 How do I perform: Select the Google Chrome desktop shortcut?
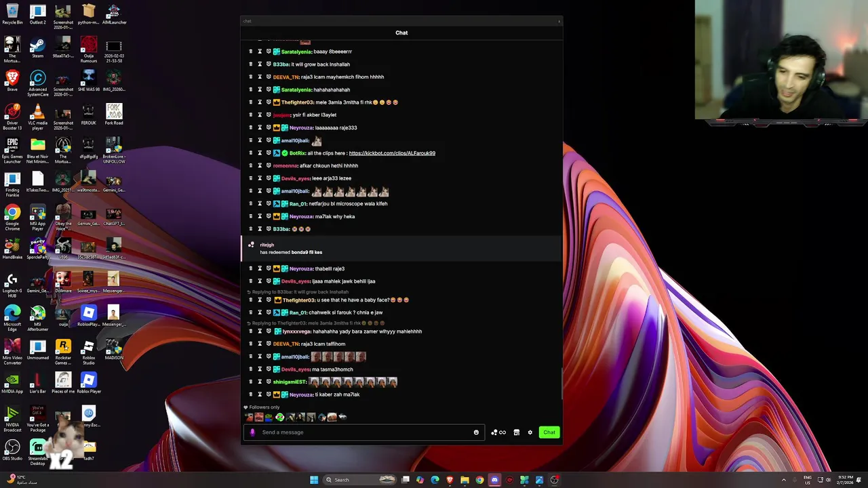pyautogui.click(x=12, y=218)
